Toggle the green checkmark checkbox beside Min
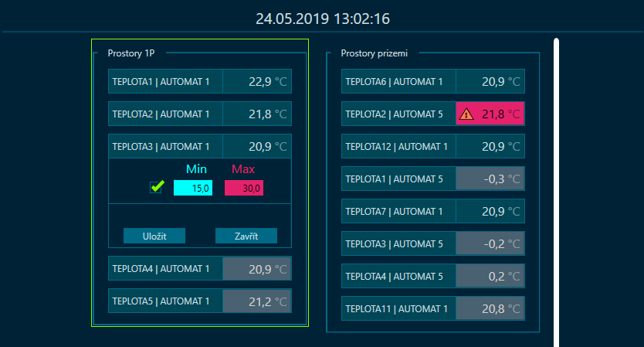Viewport: 644px width, 347px height. tap(157, 187)
